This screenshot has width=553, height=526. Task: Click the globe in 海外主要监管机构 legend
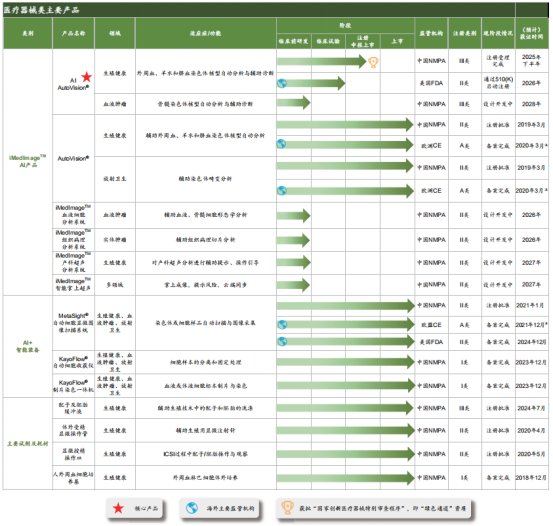coord(192,508)
